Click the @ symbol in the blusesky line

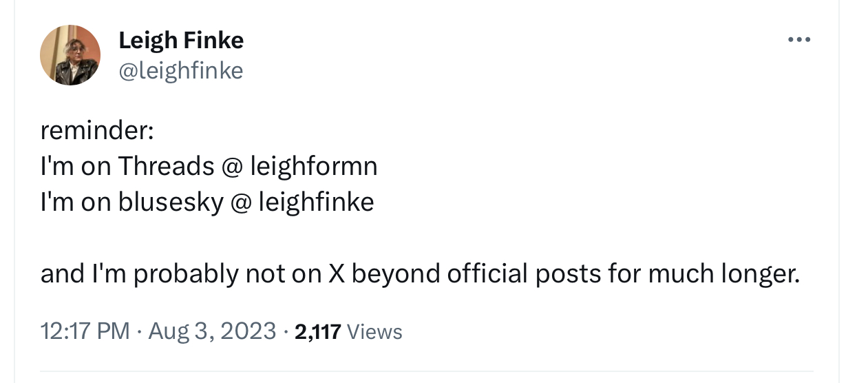(241, 202)
